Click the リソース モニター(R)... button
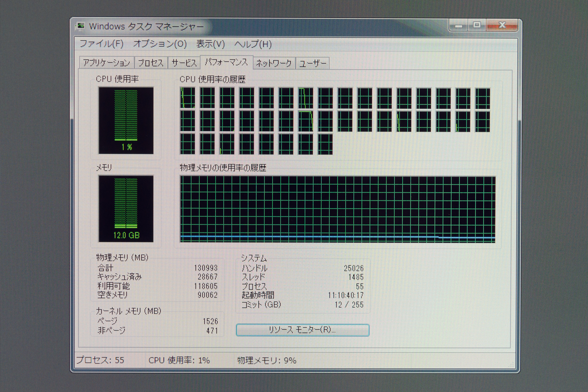The width and height of the screenshot is (588, 392). pyautogui.click(x=302, y=330)
